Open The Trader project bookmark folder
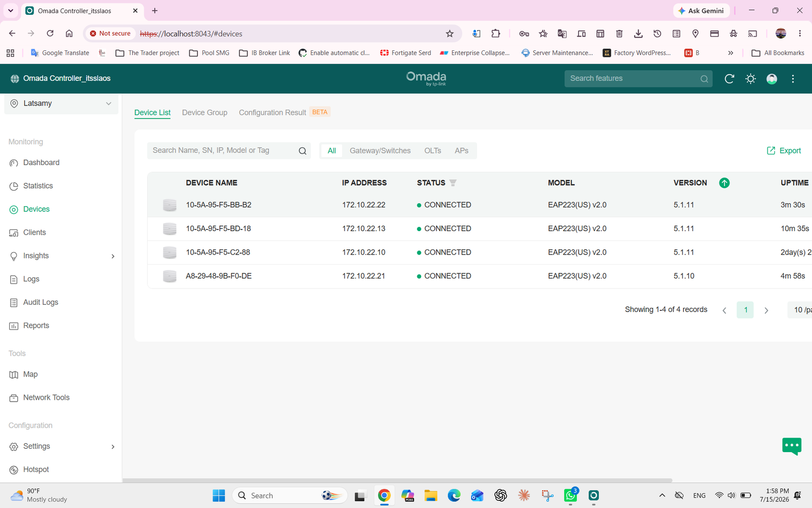The width and height of the screenshot is (812, 508). coord(148,53)
